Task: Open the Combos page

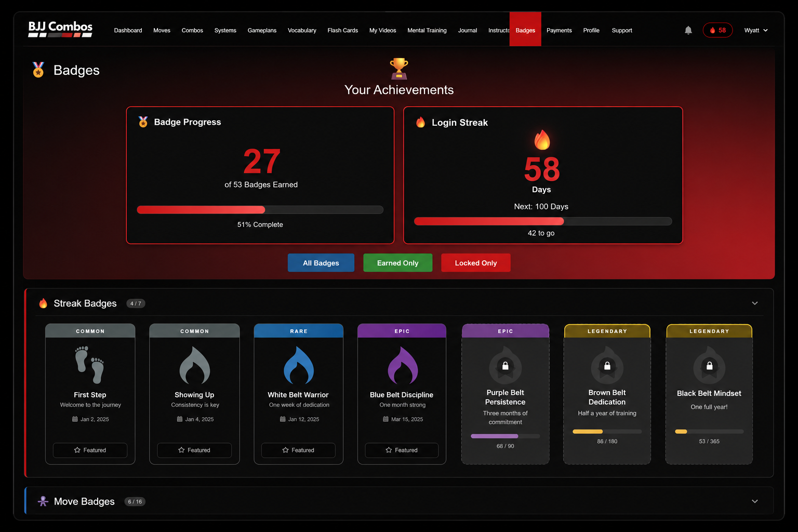Action: click(192, 30)
